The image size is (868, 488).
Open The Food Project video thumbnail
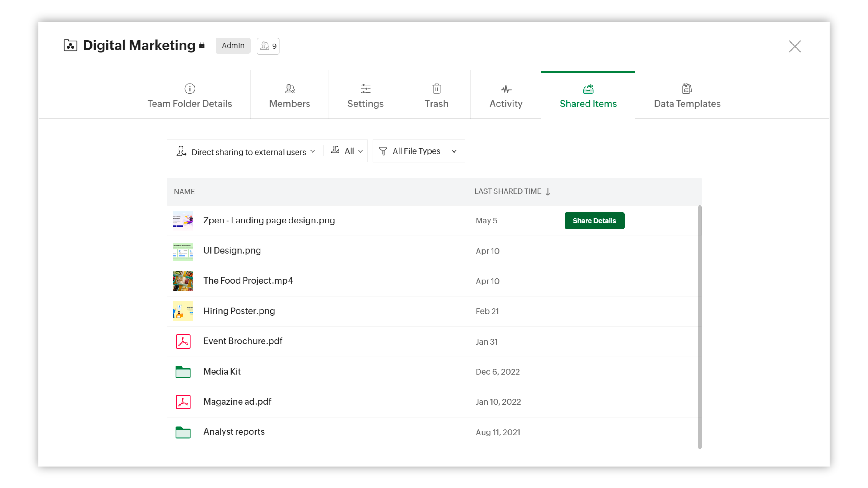click(183, 281)
